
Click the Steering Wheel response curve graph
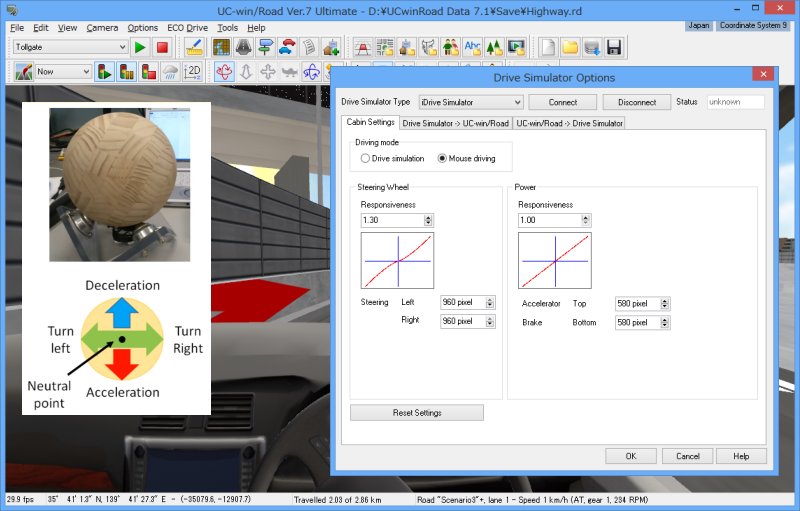pyautogui.click(x=397, y=261)
